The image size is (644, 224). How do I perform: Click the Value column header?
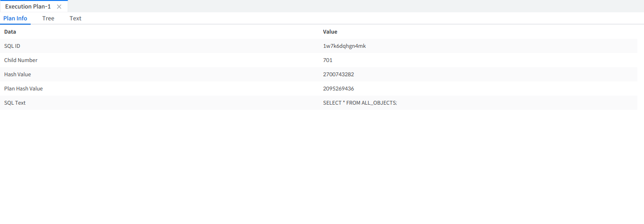click(330, 32)
